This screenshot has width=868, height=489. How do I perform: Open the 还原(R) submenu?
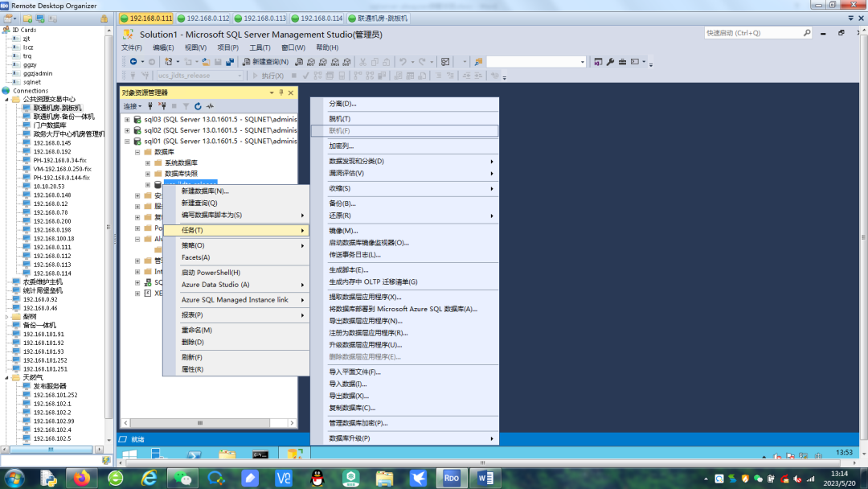404,216
